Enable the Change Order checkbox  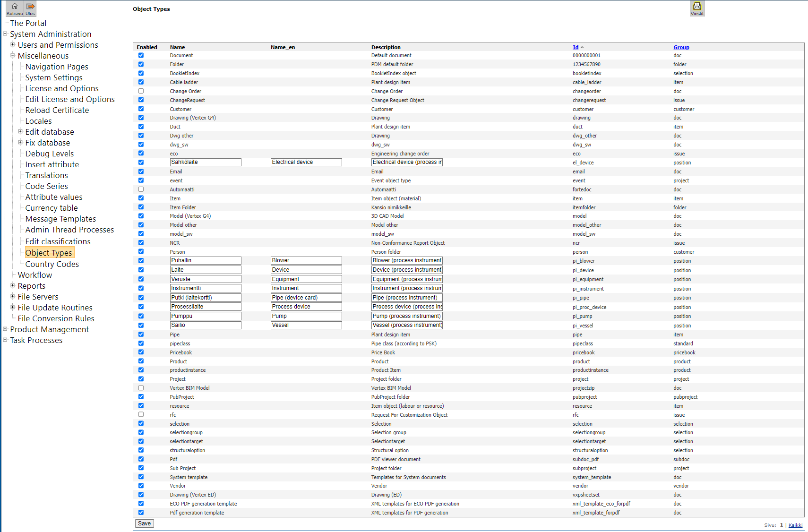[x=141, y=91]
